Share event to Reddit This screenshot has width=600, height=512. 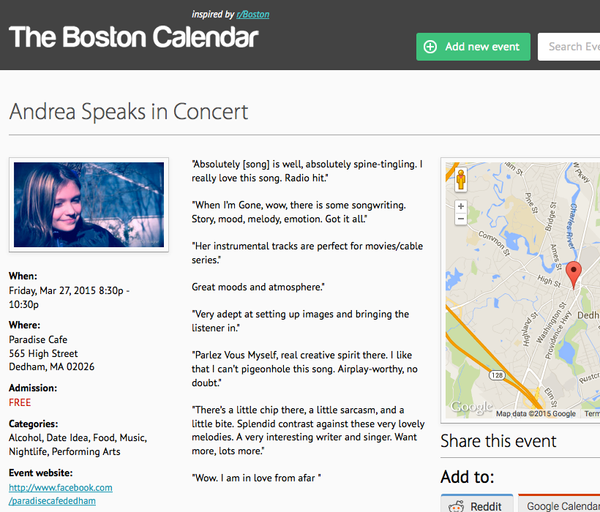click(x=477, y=503)
